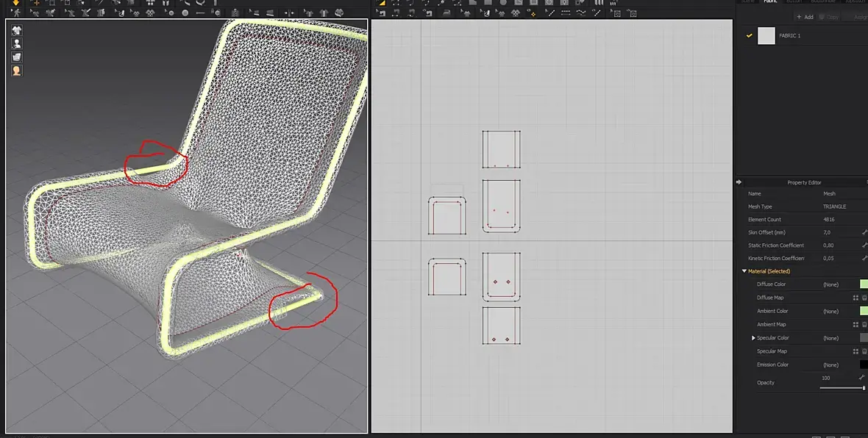Click the Ambient Map grid icon
Image resolution: width=868 pixels, height=438 pixels.
pyautogui.click(x=855, y=325)
